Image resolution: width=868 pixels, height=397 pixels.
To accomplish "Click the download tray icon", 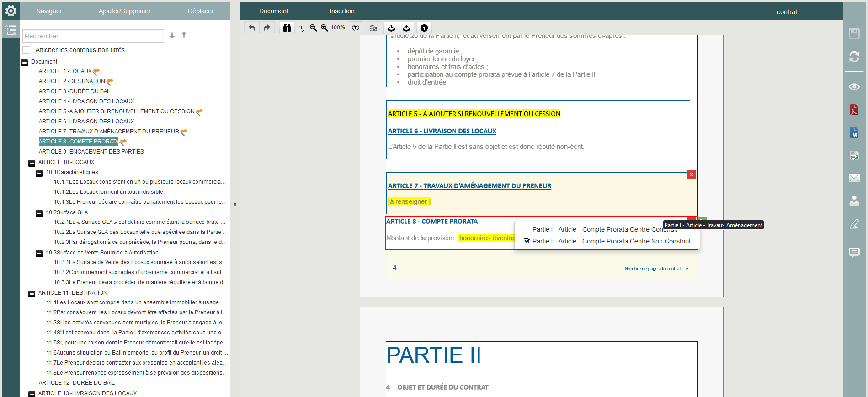I will 406,28.
